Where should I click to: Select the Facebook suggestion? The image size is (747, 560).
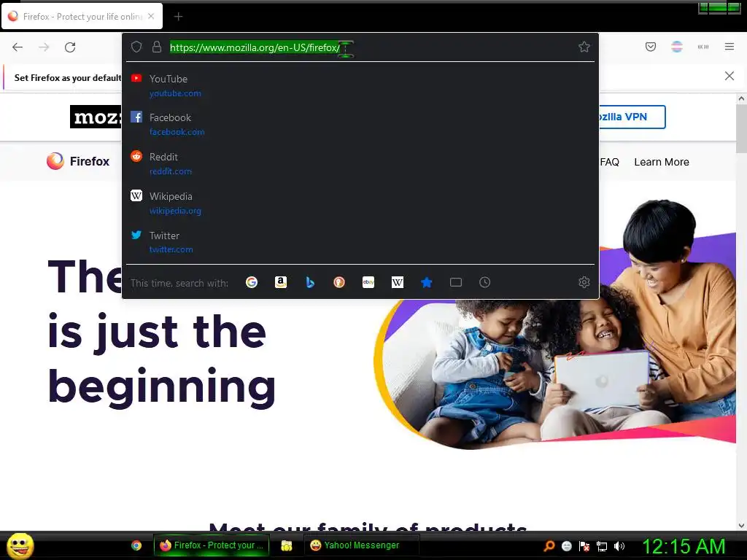[x=360, y=124]
